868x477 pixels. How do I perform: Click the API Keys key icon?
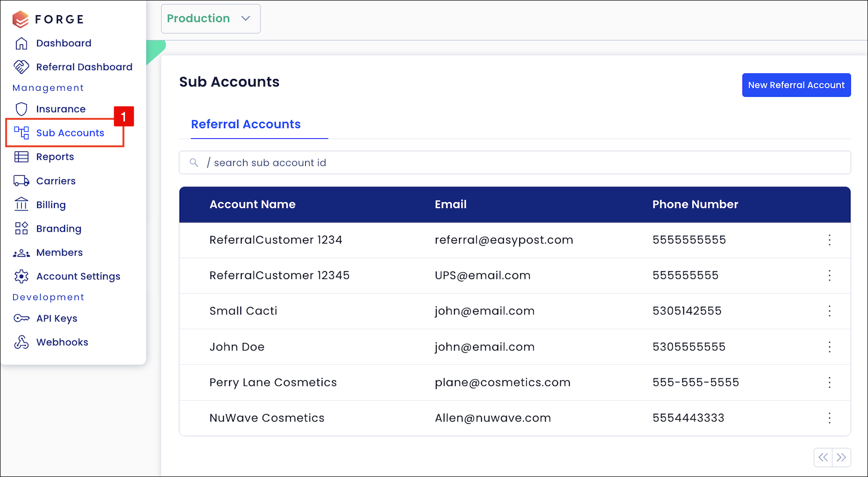click(x=21, y=319)
